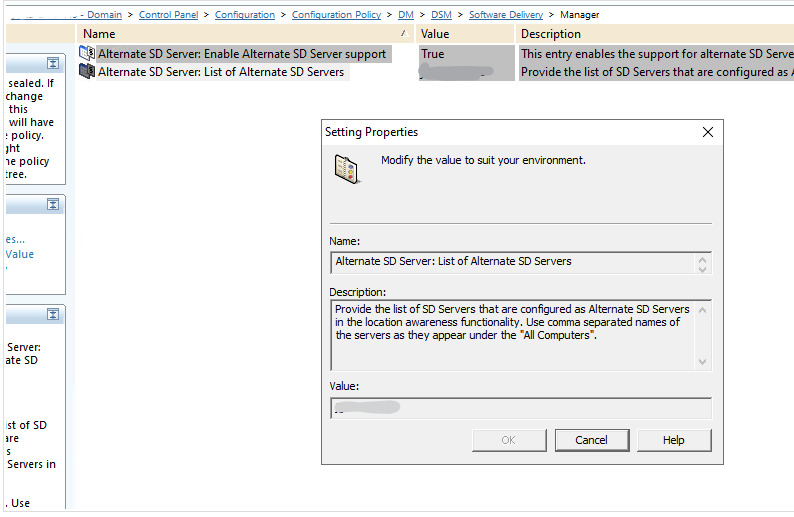Select the Enable Alternate SD Server support row
794x517 pixels.
[242, 54]
